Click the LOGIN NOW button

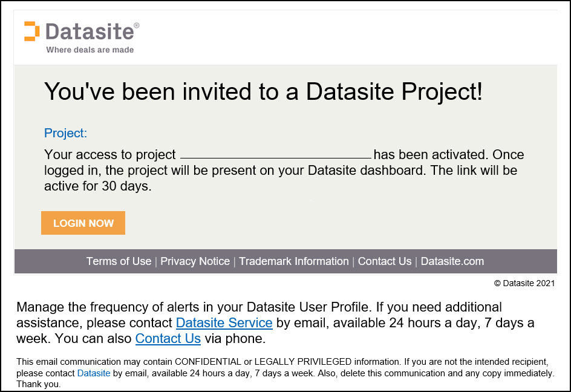click(x=83, y=223)
